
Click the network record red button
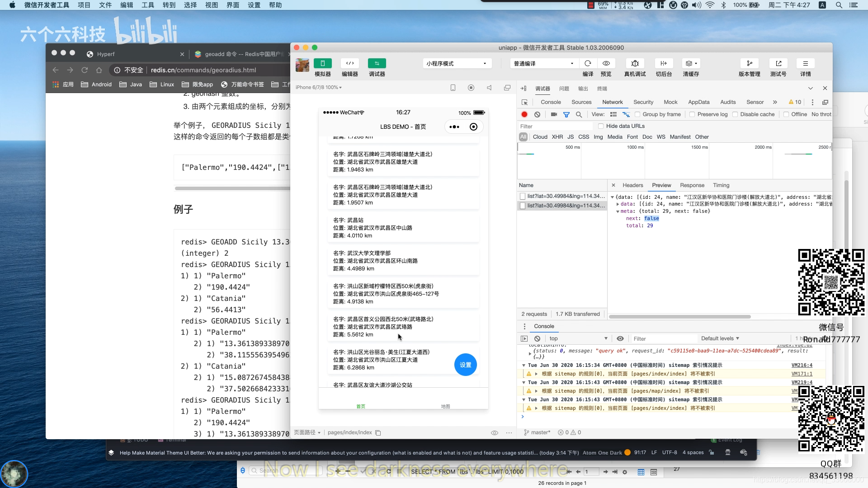(524, 115)
